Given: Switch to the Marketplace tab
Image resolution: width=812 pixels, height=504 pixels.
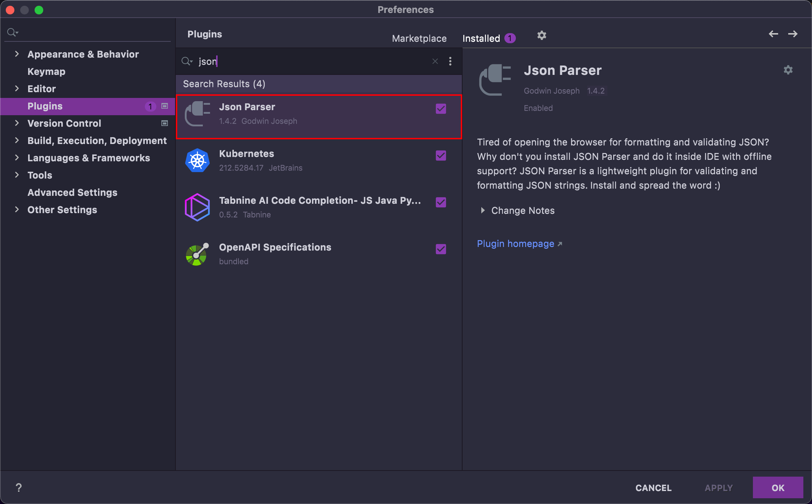Looking at the screenshot, I should [x=419, y=39].
